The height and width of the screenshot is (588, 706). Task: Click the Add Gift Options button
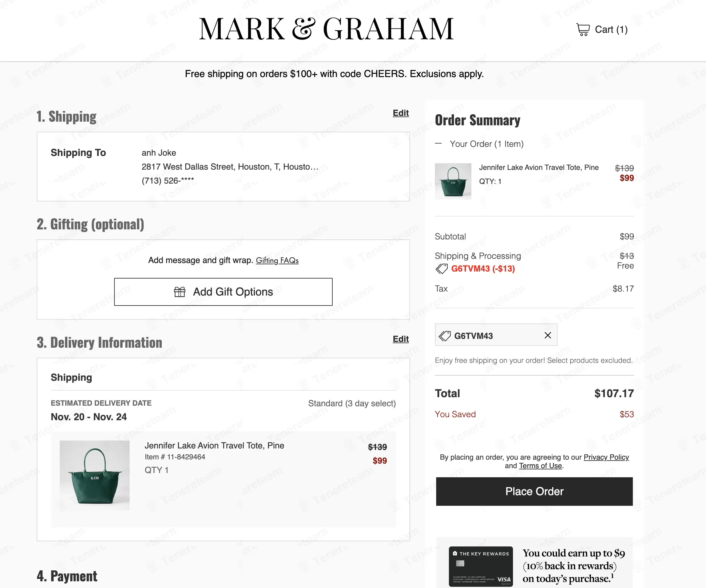(x=223, y=292)
